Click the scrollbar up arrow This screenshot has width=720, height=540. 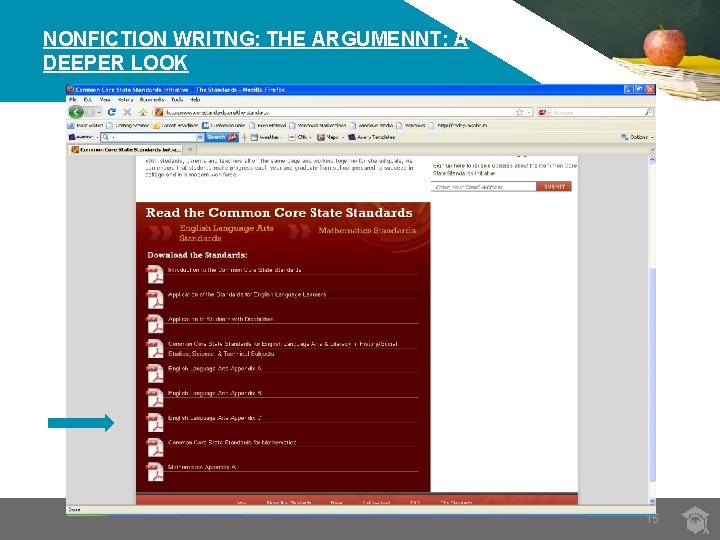[652, 160]
